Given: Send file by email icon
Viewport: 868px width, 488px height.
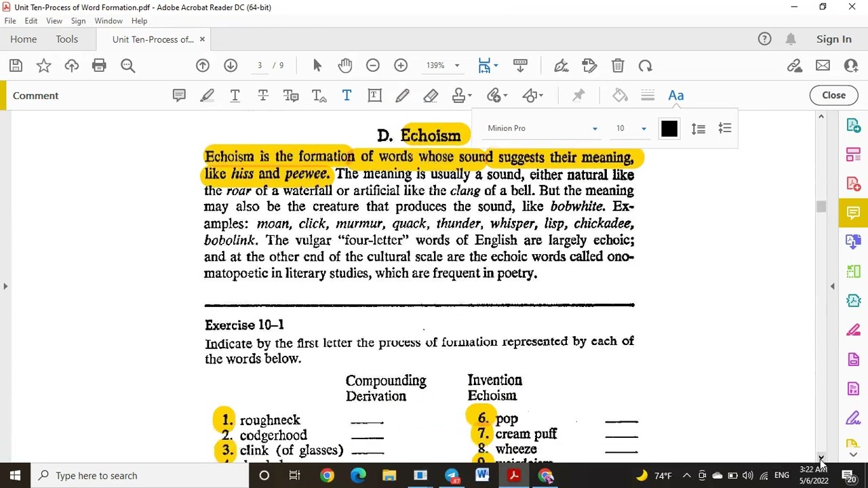Looking at the screenshot, I should 823,66.
